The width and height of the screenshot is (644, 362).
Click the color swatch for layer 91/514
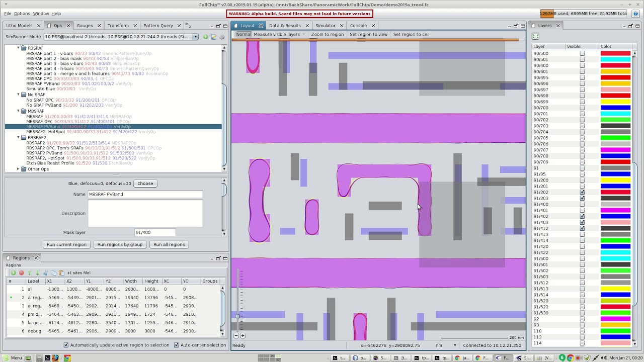coord(615,295)
